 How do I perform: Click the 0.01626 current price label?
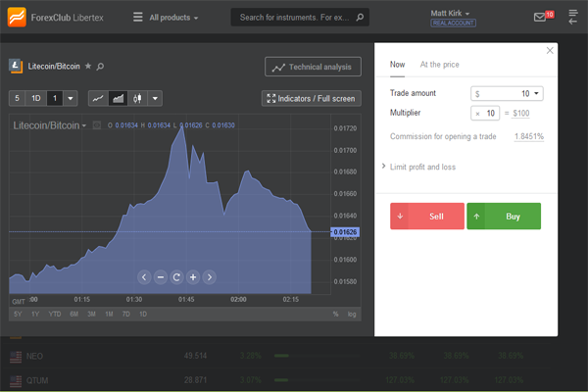click(x=345, y=232)
